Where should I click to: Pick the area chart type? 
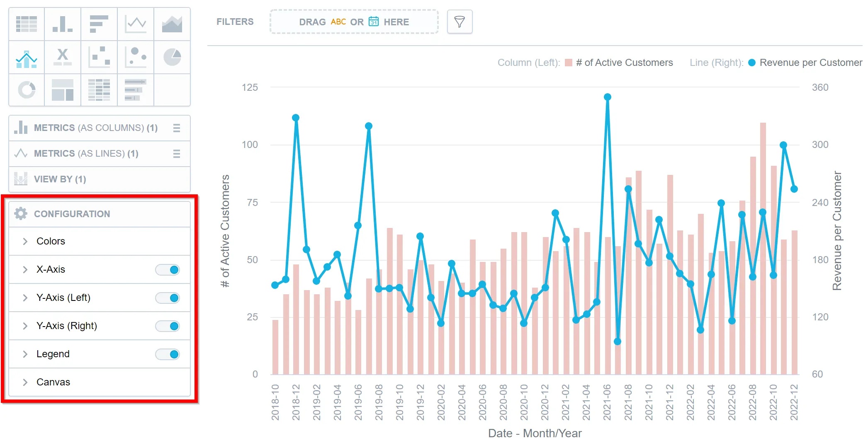(x=172, y=24)
